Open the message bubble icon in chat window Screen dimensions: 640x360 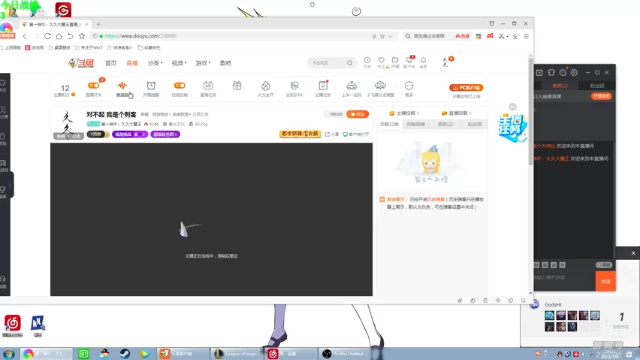tap(563, 73)
